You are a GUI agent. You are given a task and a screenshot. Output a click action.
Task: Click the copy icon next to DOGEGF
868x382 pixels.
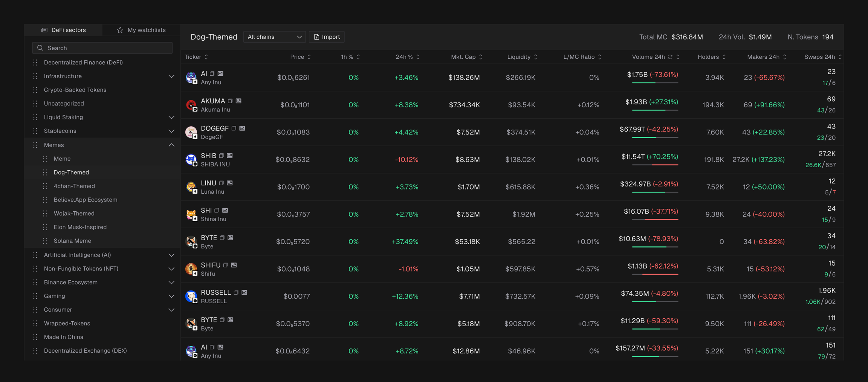tap(234, 128)
